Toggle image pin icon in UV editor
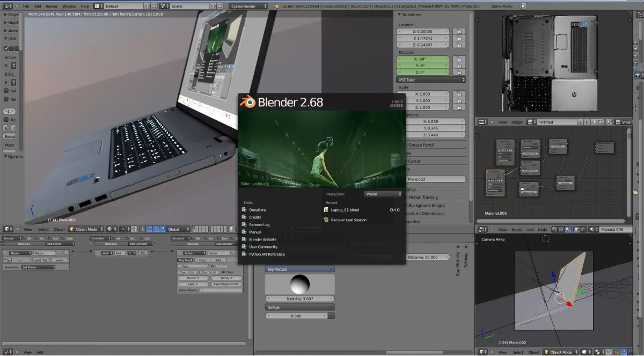Image resolution: width=644 pixels, height=356 pixels. [x=609, y=122]
